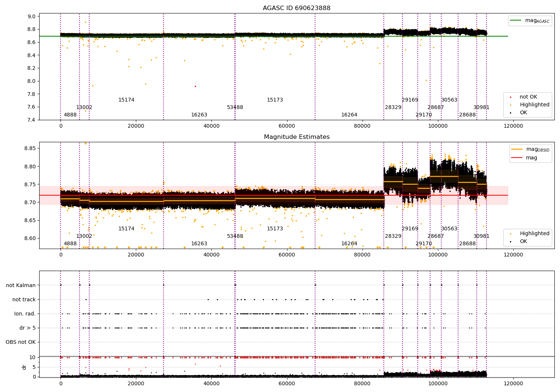560x392 pixels.
Task: Click the 8.2 y-axis tick label
Action: (x=32, y=68)
